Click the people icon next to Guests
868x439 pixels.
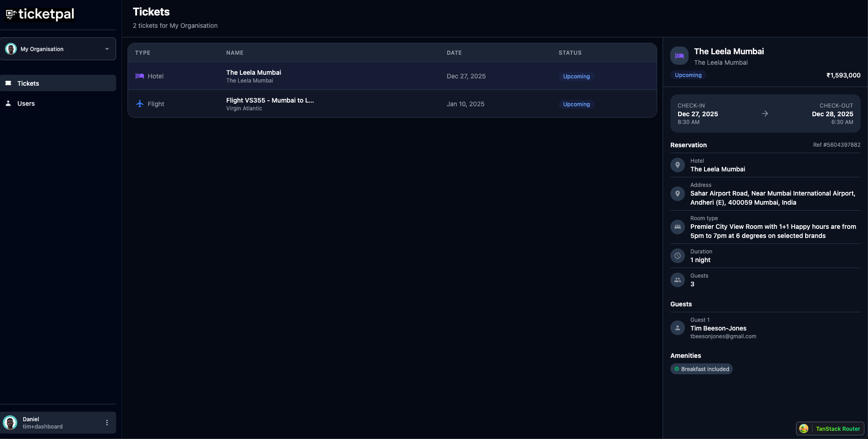(x=678, y=279)
